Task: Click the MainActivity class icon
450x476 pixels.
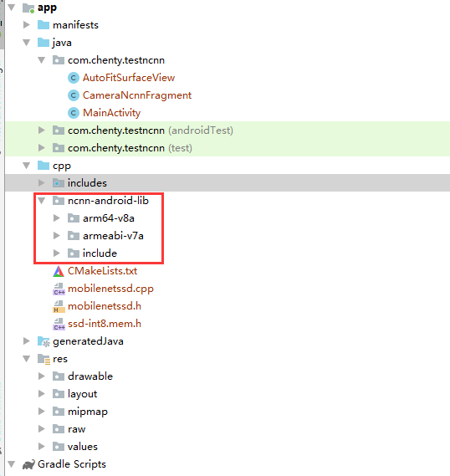Action: click(73, 113)
